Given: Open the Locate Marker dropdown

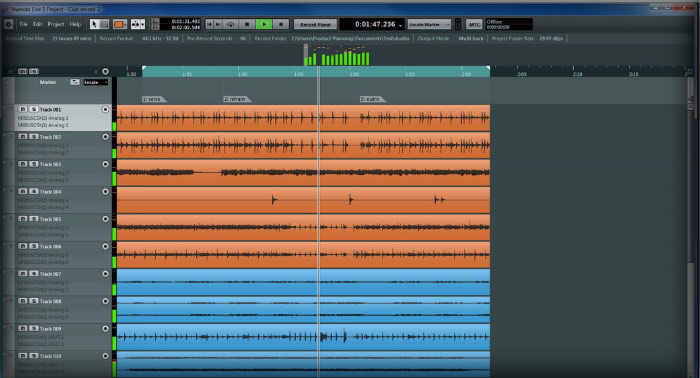Looking at the screenshot, I should 429,24.
